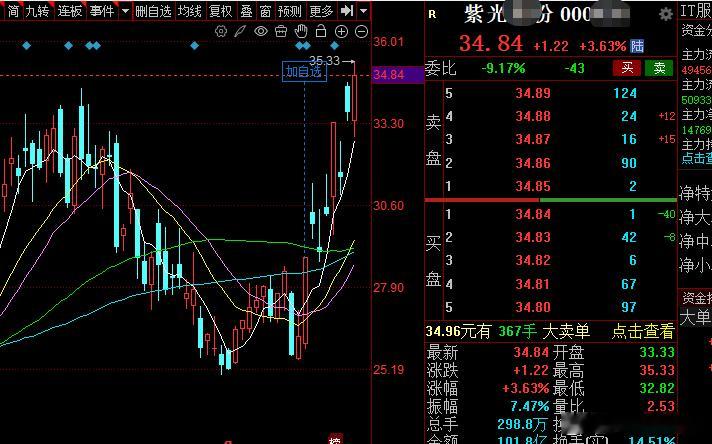This screenshot has width=712, height=444.
Task: Click the 陆 stock connect badge
Action: pyautogui.click(x=637, y=45)
